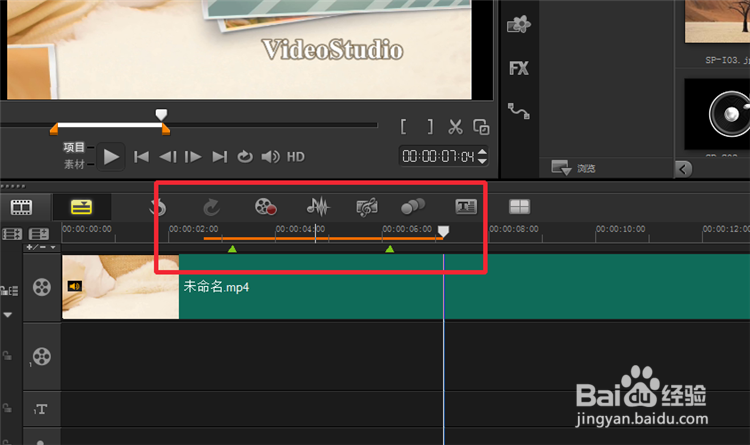Open Auto Music tool
This screenshot has width=750, height=445.
tap(367, 207)
